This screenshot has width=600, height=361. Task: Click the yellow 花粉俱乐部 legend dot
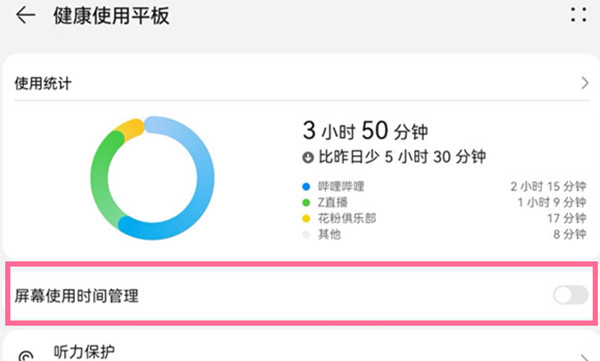306,219
